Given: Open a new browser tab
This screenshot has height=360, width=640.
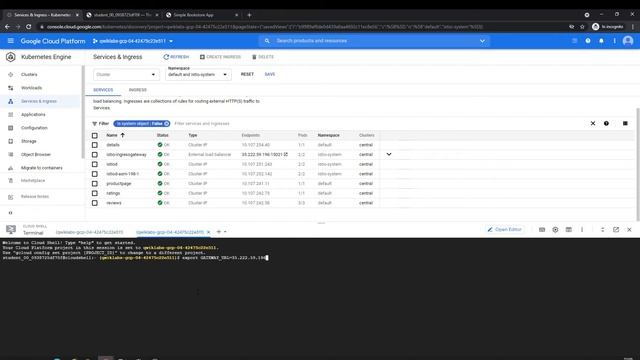Looking at the screenshot, I should (249, 15).
